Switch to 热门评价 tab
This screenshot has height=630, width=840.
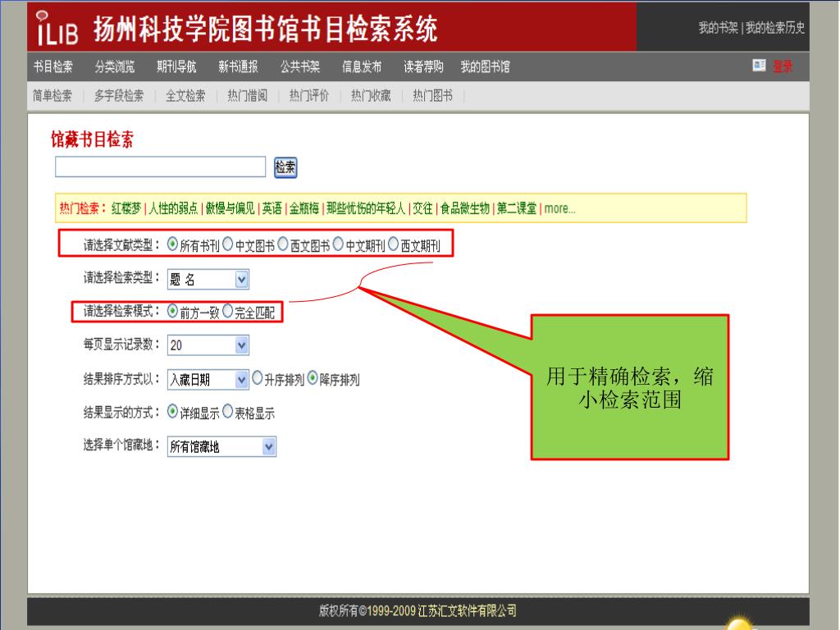pyautogui.click(x=309, y=96)
